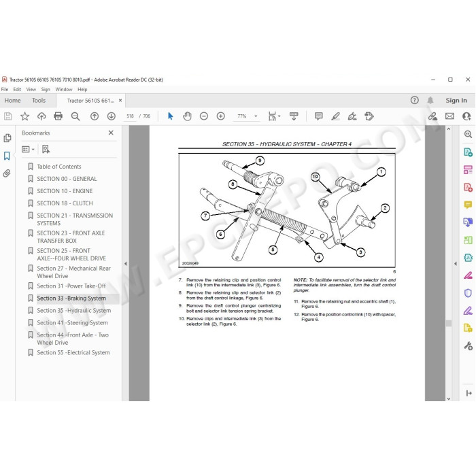Click the document vertical scrollbar thumb
The width and height of the screenshot is (476, 476).
(449, 323)
